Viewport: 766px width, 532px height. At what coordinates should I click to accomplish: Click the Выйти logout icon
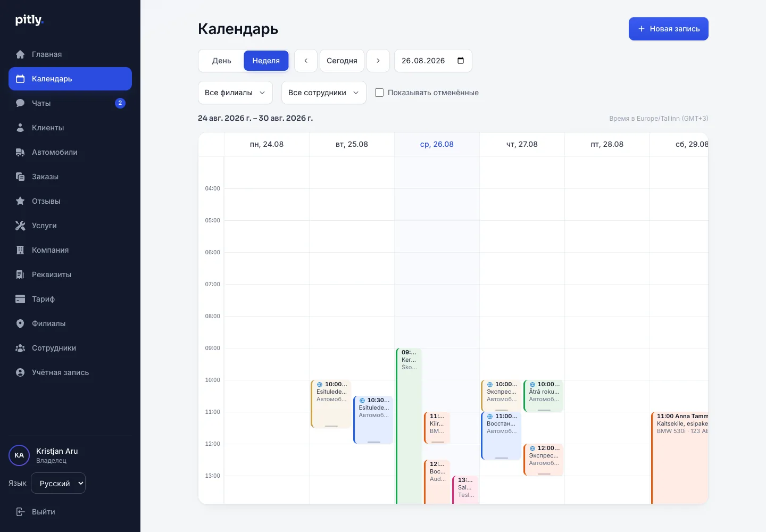20,512
